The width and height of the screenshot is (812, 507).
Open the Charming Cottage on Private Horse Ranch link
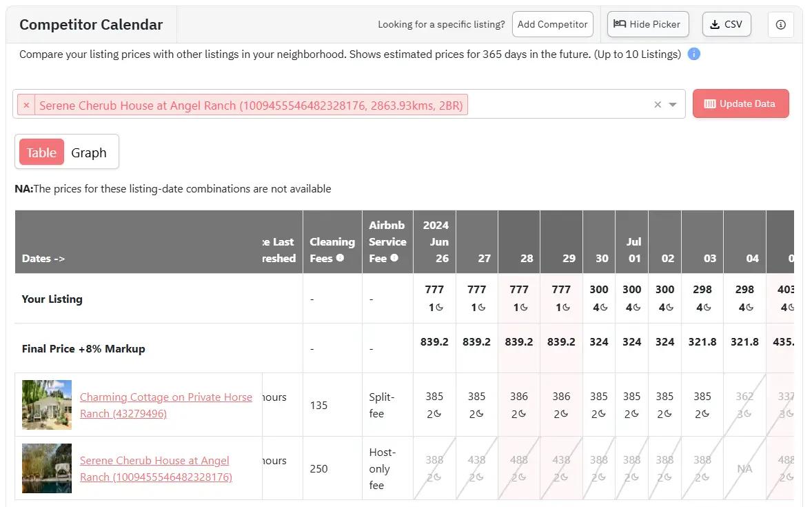point(165,406)
